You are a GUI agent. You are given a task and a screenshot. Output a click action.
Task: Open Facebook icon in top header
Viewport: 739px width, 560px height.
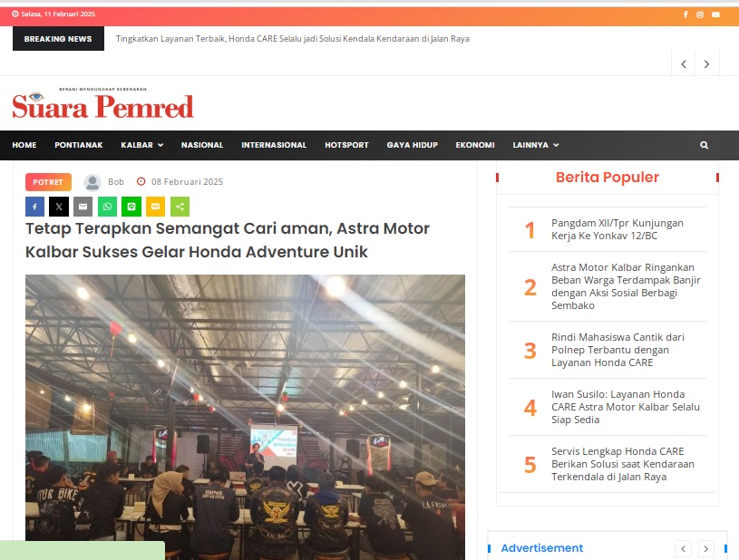pyautogui.click(x=686, y=14)
